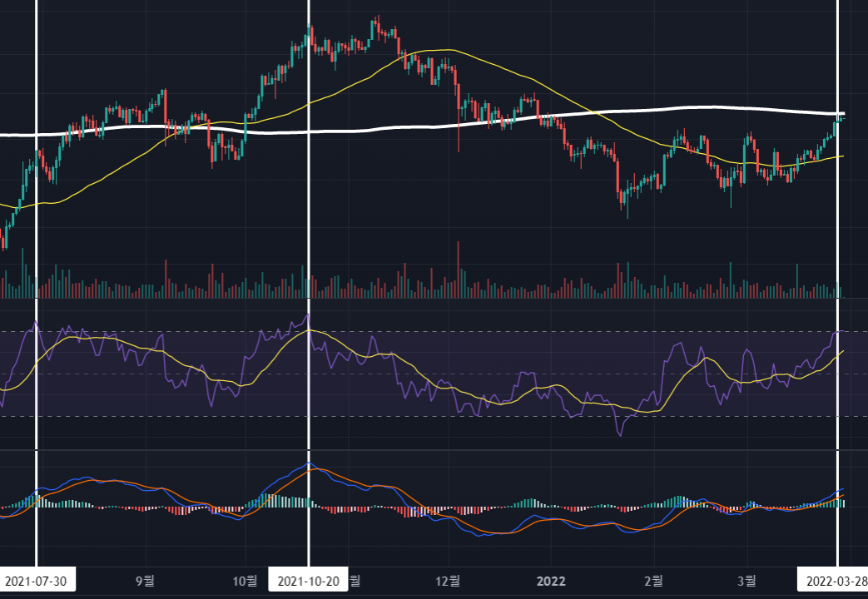Image resolution: width=868 pixels, height=599 pixels.
Task: Click the 12월 time axis label
Action: (448, 581)
